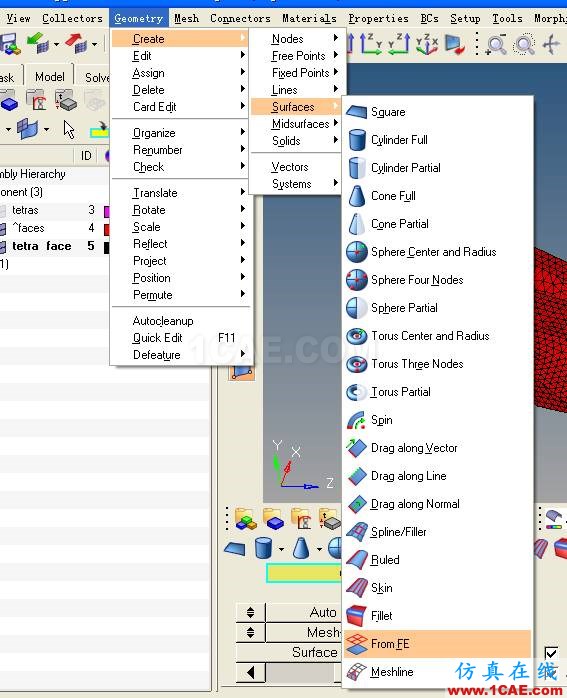Click the tetras component color swatch
Image resolution: width=567 pixels, height=698 pixels.
coord(107,211)
